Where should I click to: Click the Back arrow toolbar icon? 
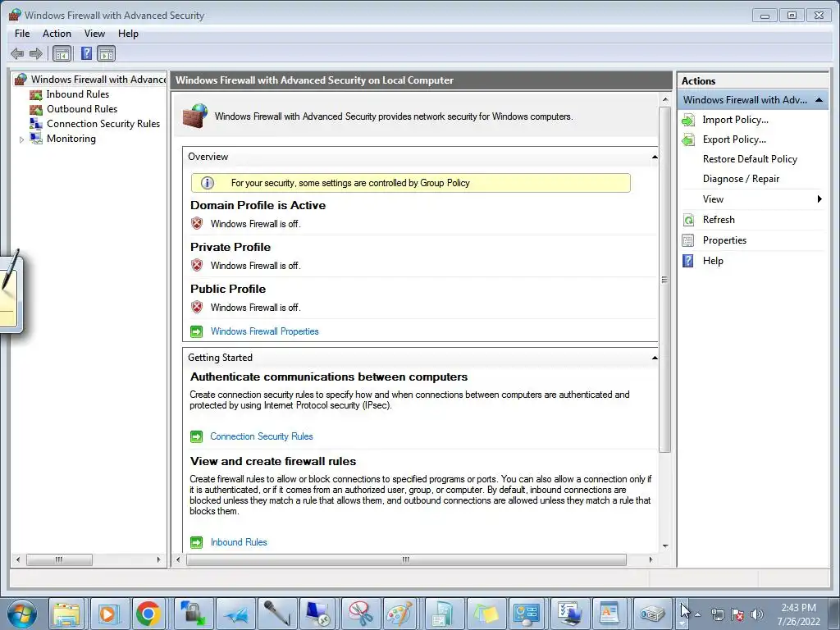point(17,53)
